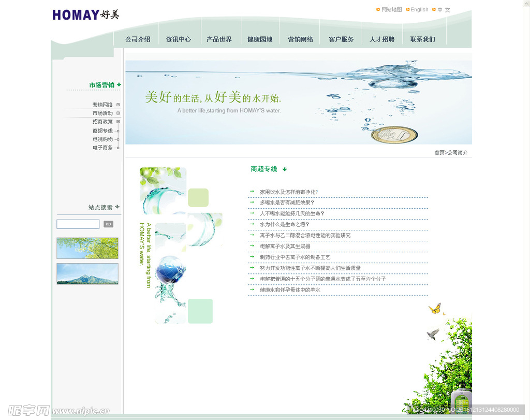The height and width of the screenshot is (420, 530).
Task: Open article 离子水与乙二醇混合液电性能的实验研究
Action: click(305, 235)
